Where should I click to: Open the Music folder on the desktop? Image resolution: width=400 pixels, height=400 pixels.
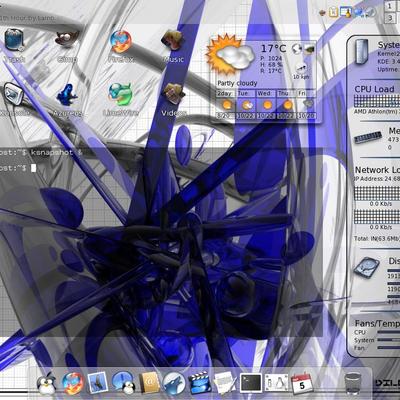tap(172, 40)
